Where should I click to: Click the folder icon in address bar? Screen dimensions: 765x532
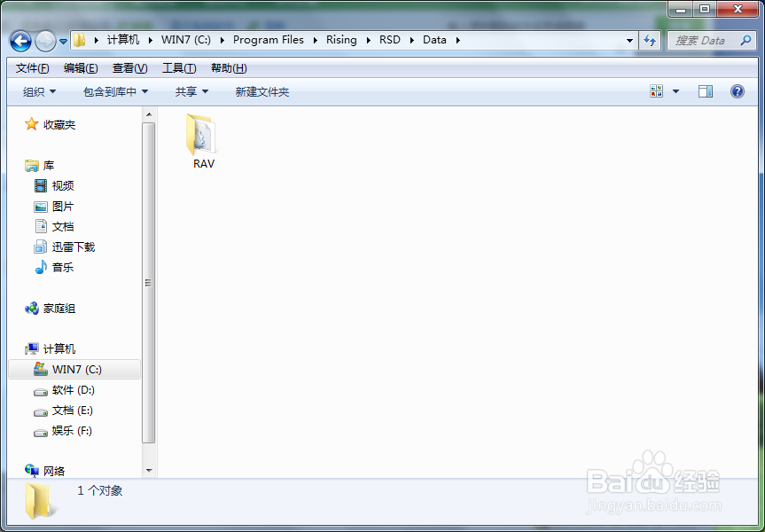click(80, 40)
